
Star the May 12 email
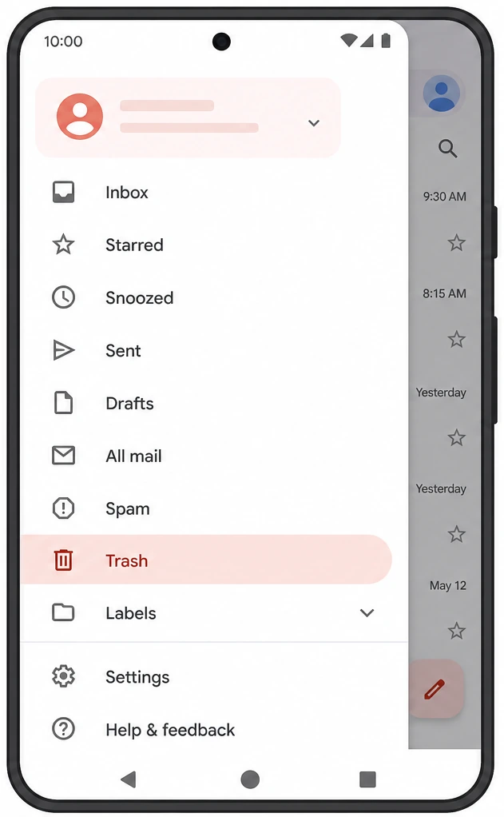(x=457, y=631)
